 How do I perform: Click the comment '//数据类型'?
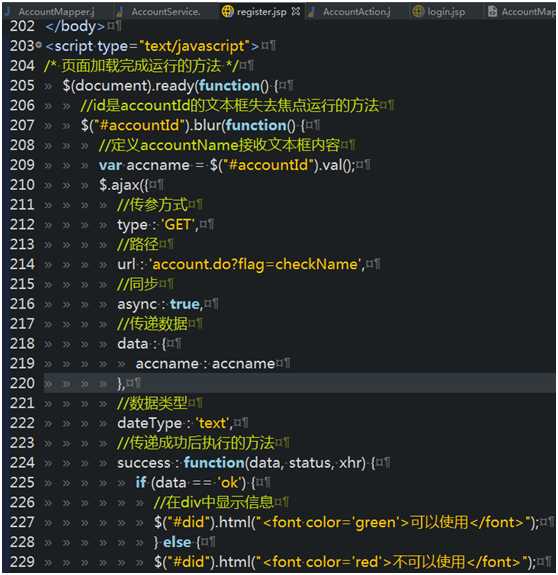point(153,403)
